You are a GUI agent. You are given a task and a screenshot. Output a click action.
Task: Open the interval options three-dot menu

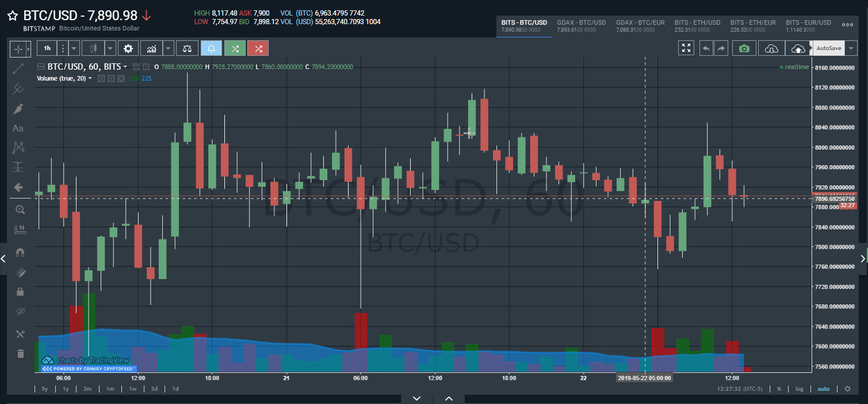point(63,48)
